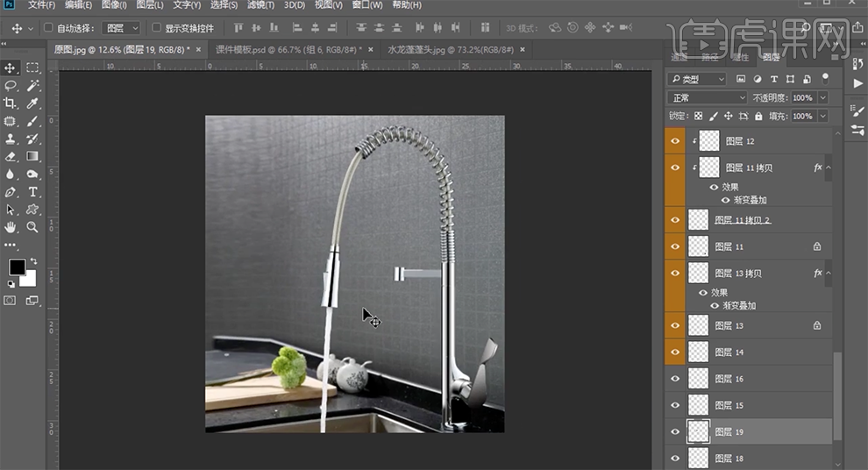This screenshot has width=868, height=470.
Task: Select the Crop tool
Action: pyautogui.click(x=11, y=103)
